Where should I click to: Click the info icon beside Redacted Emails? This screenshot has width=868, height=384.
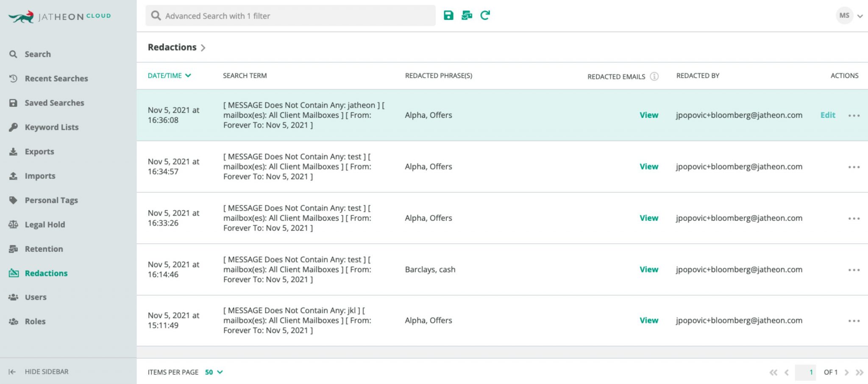pos(654,76)
